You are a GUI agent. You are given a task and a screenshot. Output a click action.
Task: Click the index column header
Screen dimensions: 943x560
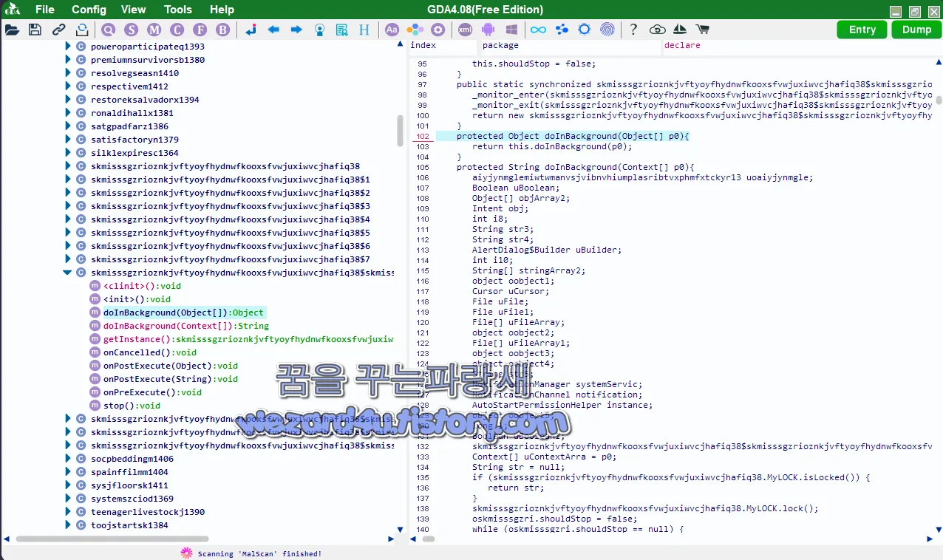click(x=442, y=46)
